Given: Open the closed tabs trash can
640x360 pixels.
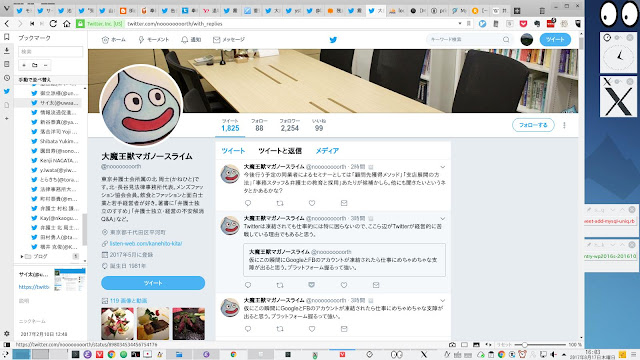Looking at the screenshot, I should point(542,11).
